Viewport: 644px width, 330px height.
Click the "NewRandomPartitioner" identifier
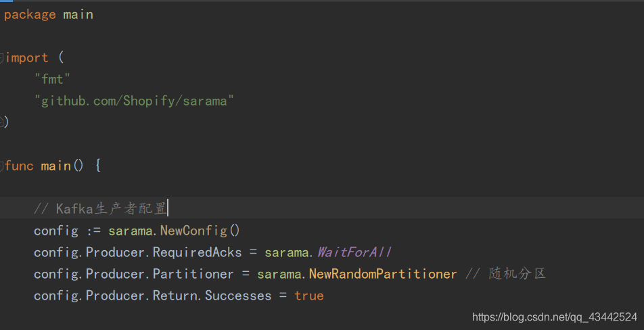383,274
